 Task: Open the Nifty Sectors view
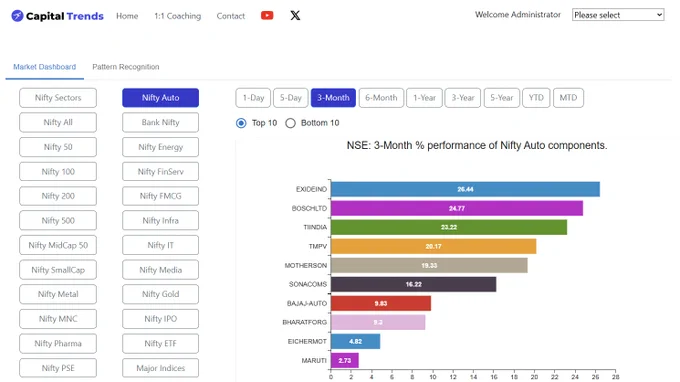click(58, 98)
